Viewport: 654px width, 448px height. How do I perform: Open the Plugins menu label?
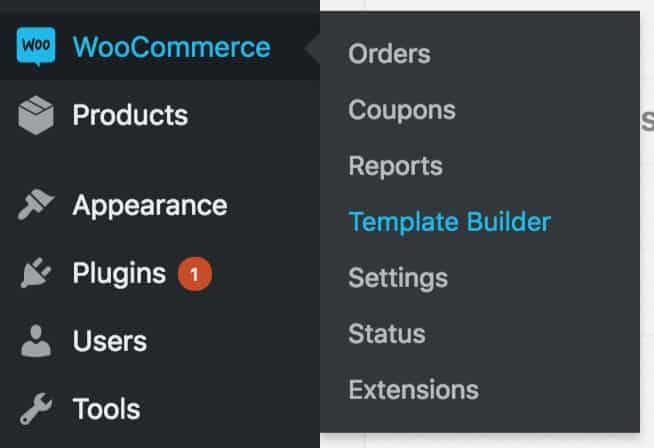119,274
